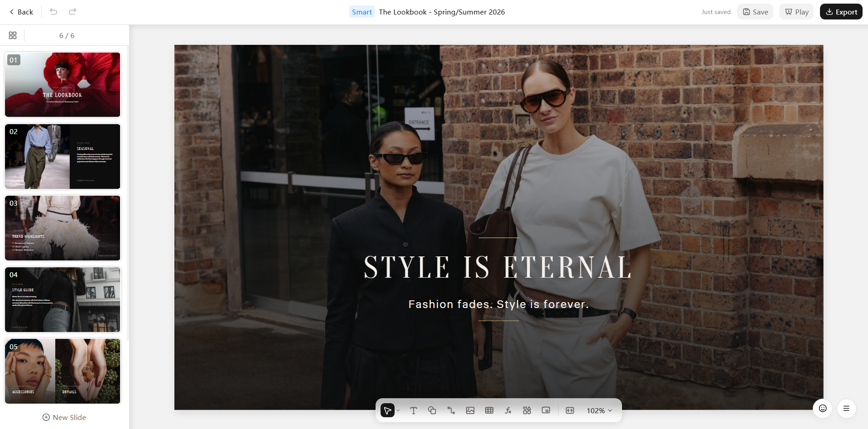
Task: Choose the Text tool
Action: point(414,410)
